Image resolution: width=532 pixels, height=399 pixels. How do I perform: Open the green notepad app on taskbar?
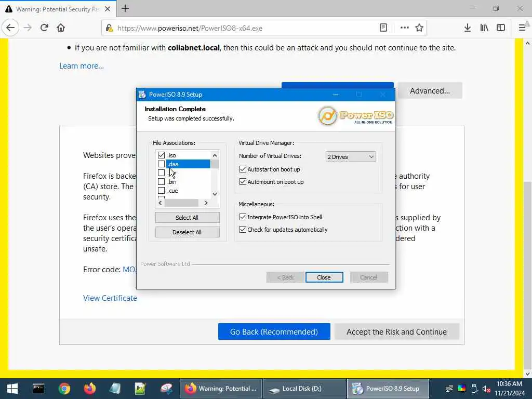(x=140, y=389)
